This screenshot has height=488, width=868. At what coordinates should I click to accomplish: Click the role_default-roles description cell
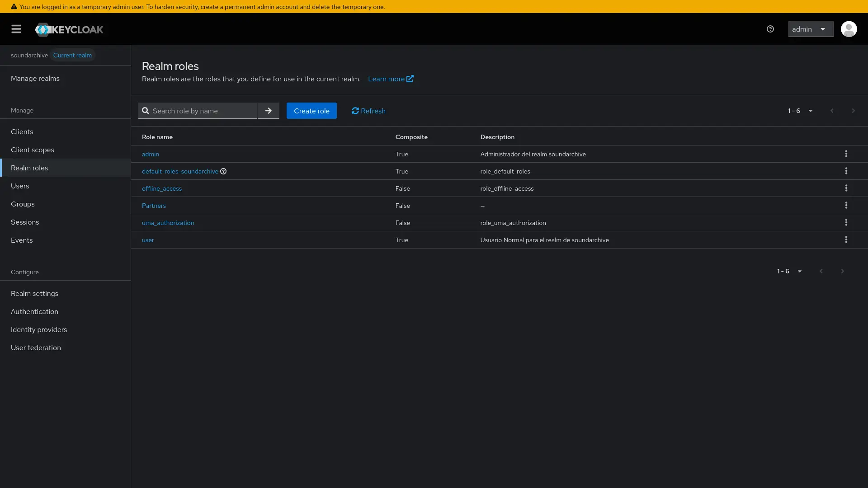click(505, 171)
